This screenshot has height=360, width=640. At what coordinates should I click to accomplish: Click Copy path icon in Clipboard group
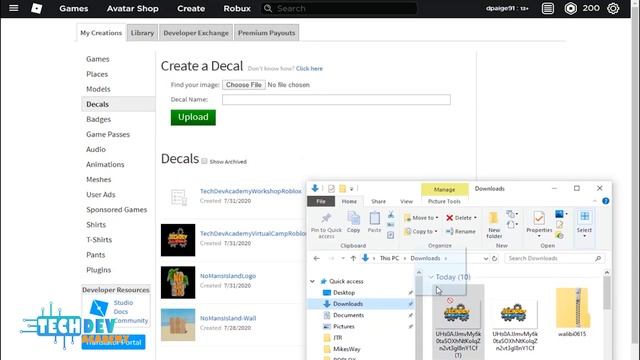tap(391, 224)
